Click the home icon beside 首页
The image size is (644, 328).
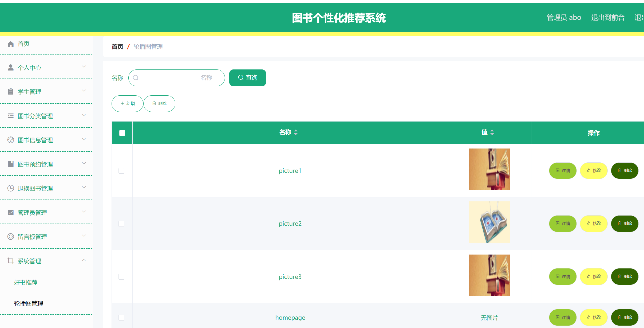[11, 44]
